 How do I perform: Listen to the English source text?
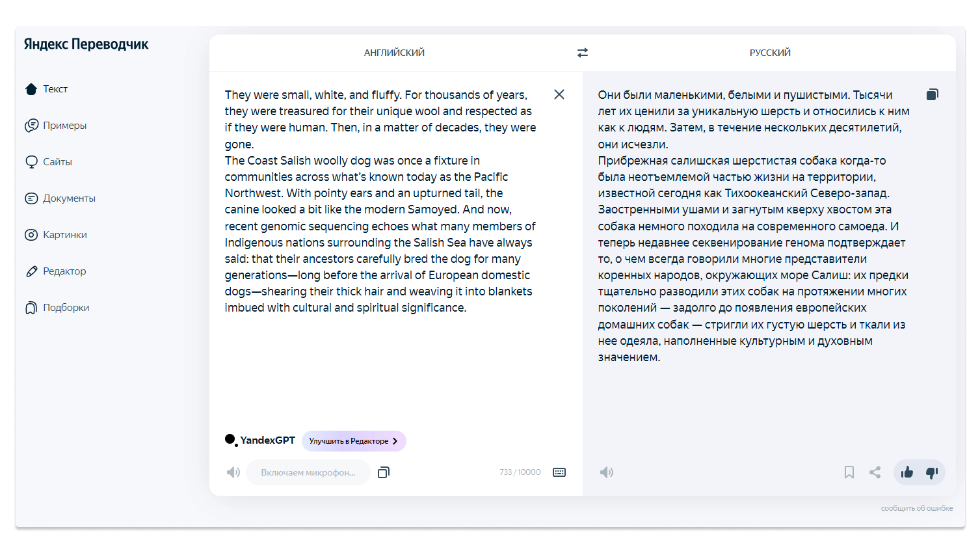(x=233, y=472)
